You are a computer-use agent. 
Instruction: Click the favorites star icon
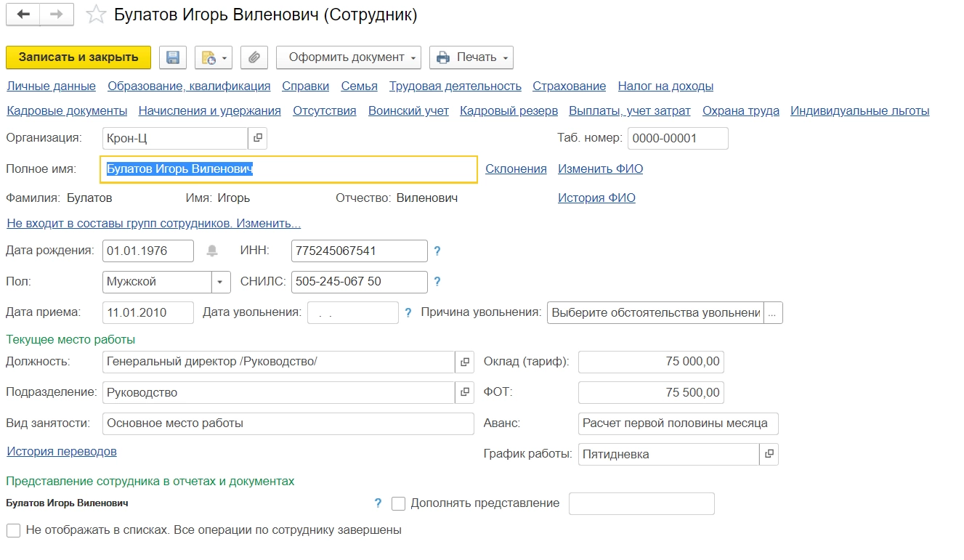pos(96,15)
